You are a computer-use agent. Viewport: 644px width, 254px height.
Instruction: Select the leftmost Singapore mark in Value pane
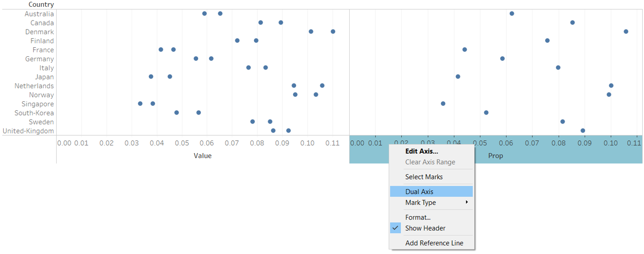[x=140, y=104]
